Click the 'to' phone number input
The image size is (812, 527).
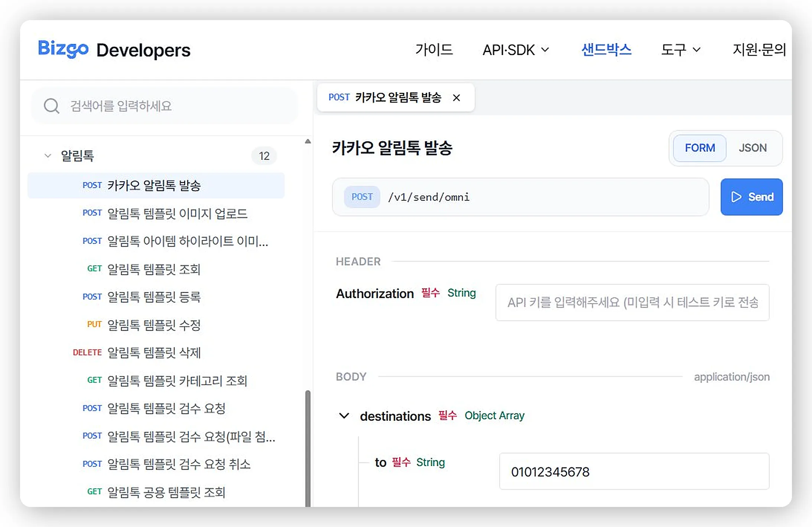[x=634, y=472]
